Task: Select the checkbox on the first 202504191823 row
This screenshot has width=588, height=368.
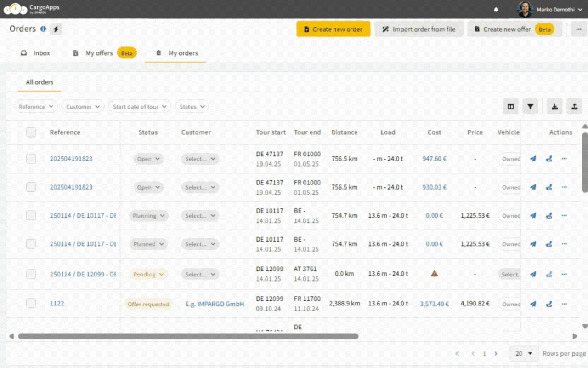Action: click(31, 159)
